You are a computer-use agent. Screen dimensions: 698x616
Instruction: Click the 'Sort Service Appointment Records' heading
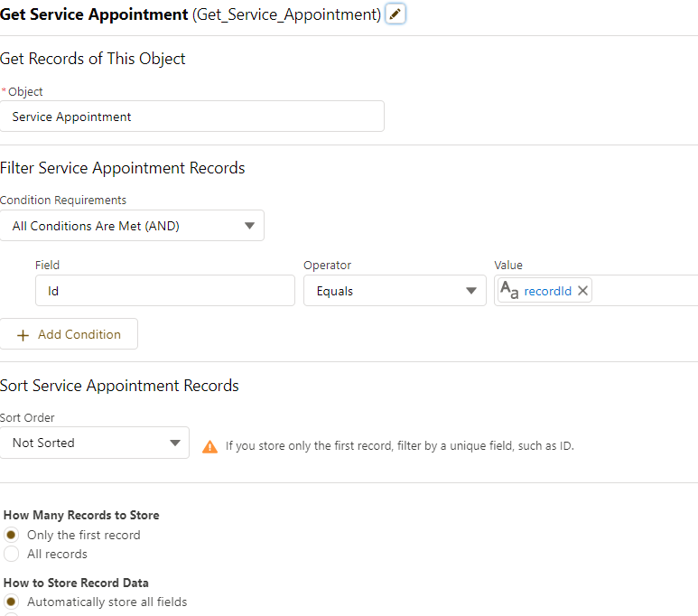pos(119,386)
